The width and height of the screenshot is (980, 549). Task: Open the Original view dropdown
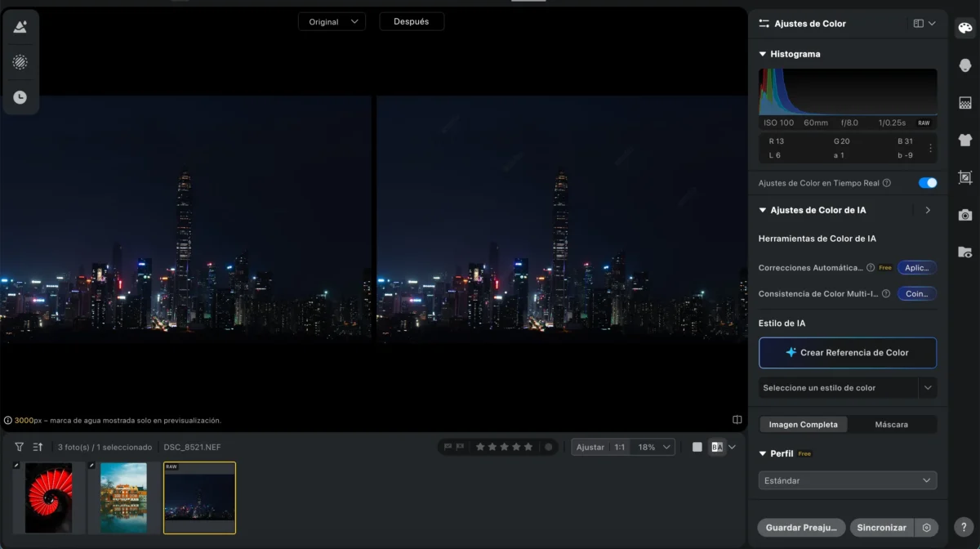pos(332,22)
